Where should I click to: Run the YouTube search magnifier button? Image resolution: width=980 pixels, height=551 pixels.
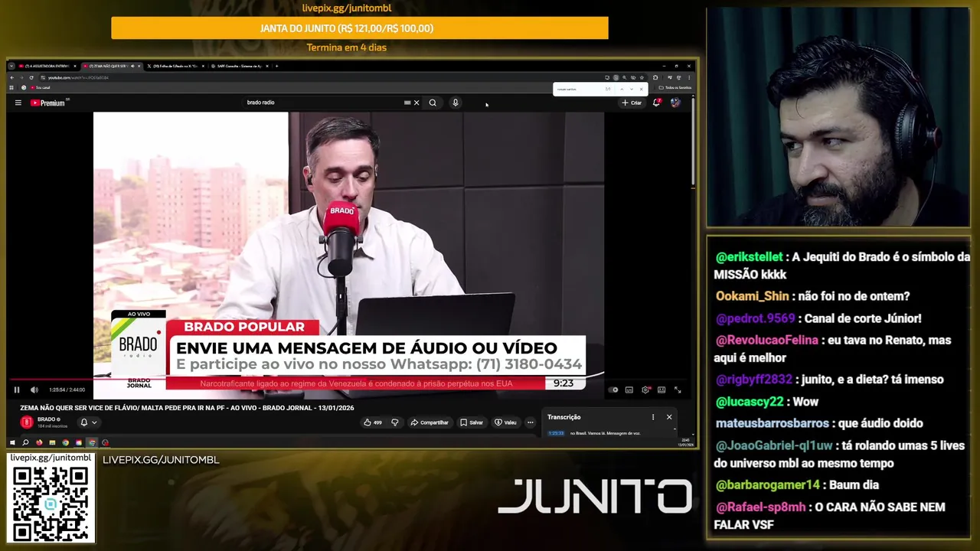point(433,103)
